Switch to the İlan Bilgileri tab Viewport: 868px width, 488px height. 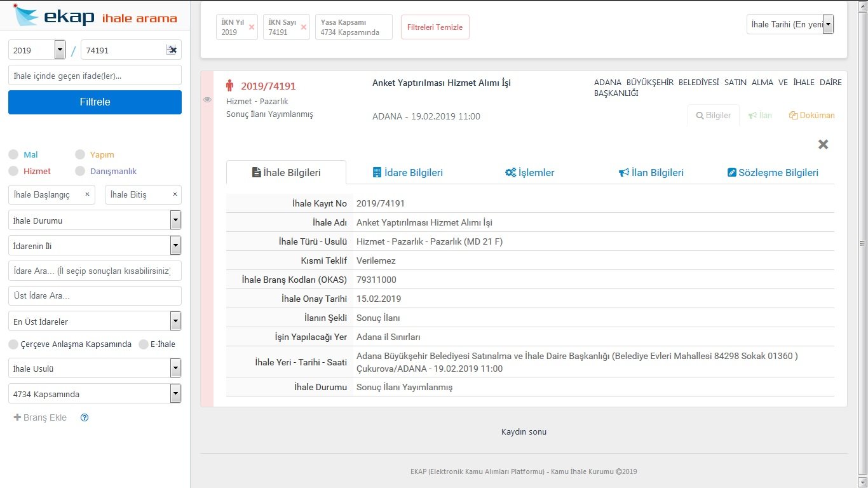coord(651,172)
